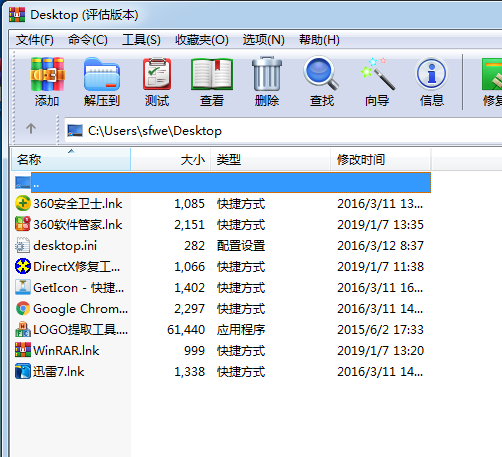
Task: Select the LOGO提取工具... file name
Action: point(80,330)
